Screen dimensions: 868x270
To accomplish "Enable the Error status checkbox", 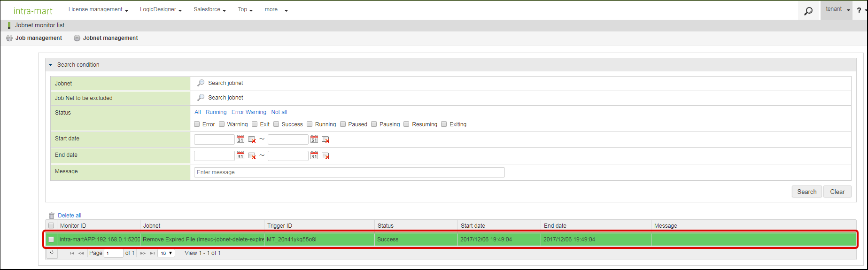I will (x=197, y=124).
